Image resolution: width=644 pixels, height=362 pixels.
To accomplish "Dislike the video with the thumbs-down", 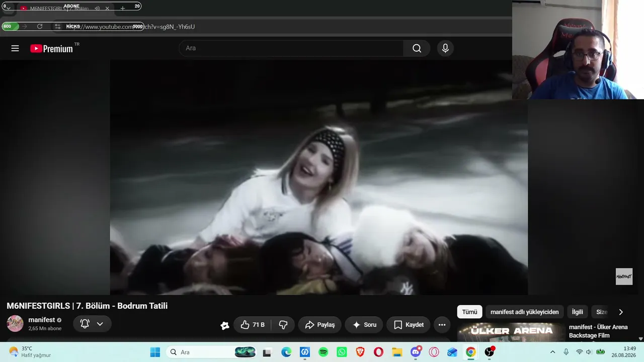I will click(x=283, y=325).
